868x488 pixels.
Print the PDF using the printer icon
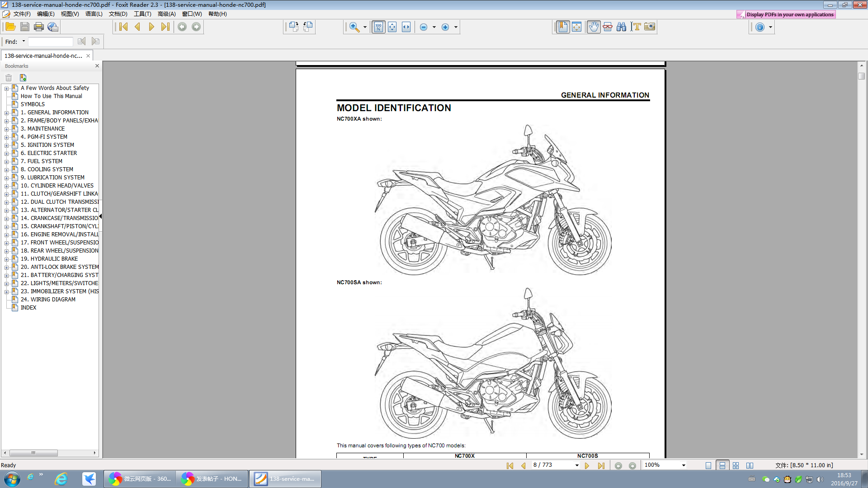tap(39, 27)
